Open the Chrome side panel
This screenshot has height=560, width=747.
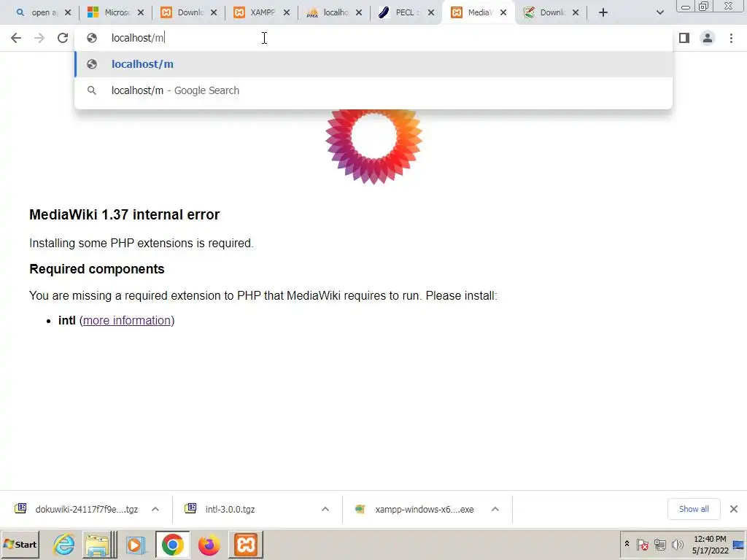684,38
